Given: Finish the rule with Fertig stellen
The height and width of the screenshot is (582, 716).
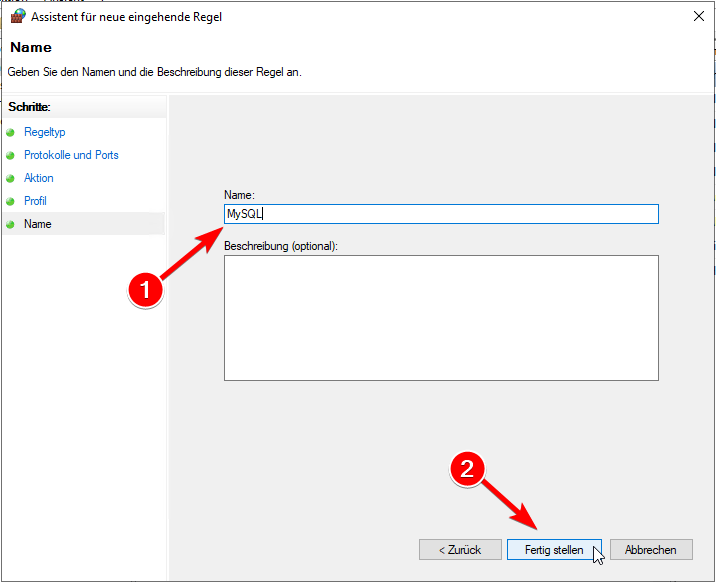Looking at the screenshot, I should tap(554, 550).
